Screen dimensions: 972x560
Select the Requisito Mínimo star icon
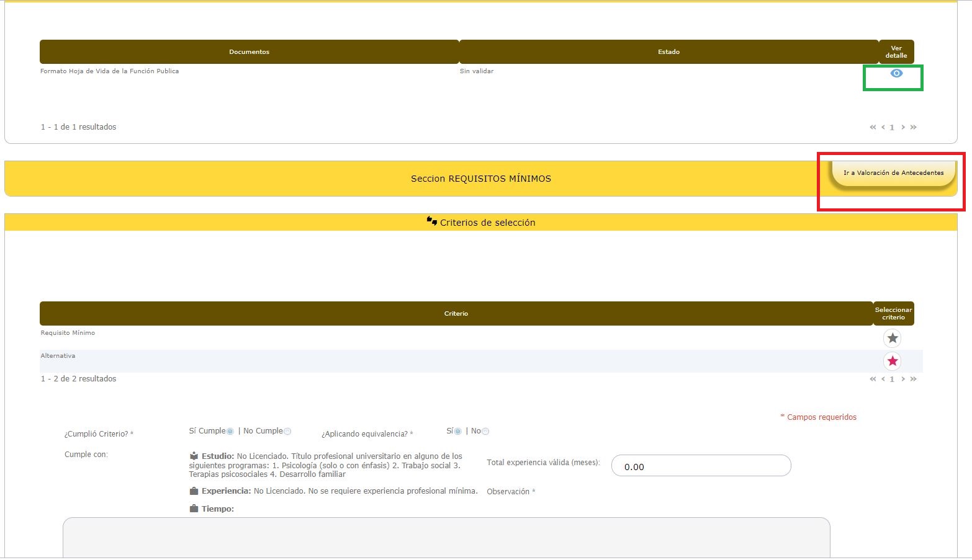click(x=892, y=338)
